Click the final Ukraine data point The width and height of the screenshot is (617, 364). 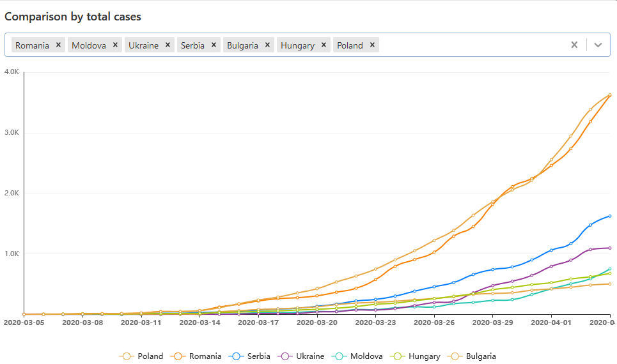point(610,248)
